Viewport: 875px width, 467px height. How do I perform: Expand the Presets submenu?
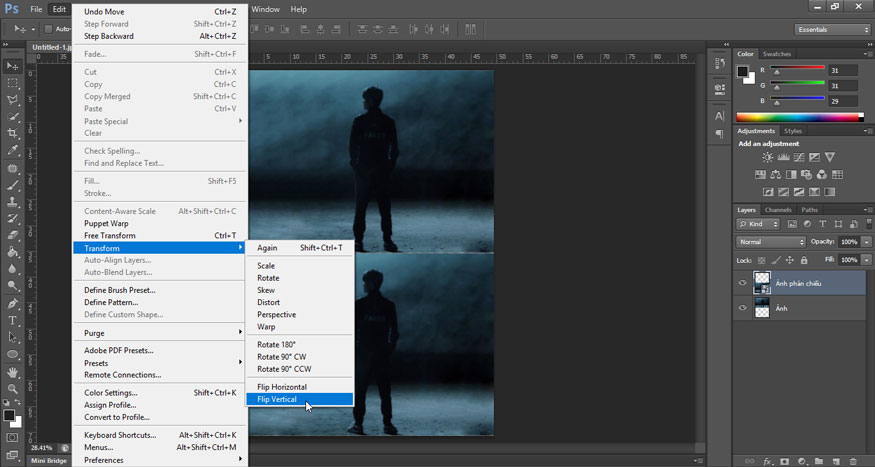pos(160,363)
